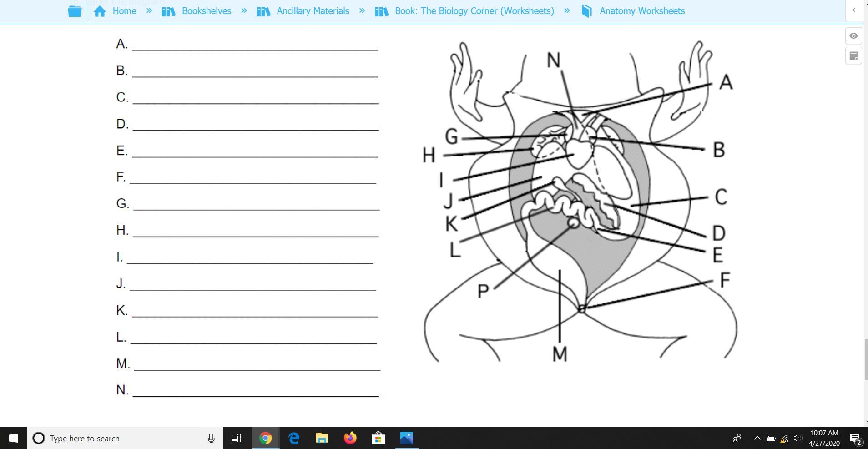
Task: Open the notes panel icon
Action: [x=853, y=56]
